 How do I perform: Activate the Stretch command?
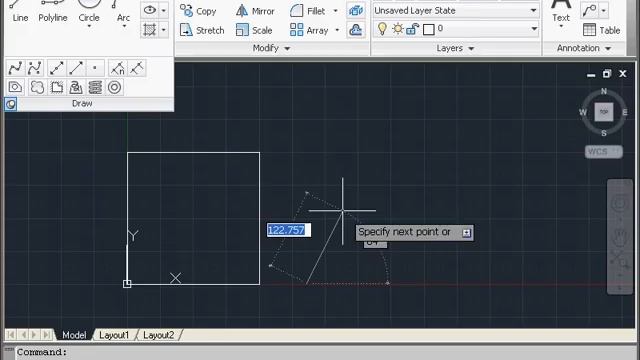tap(202, 30)
